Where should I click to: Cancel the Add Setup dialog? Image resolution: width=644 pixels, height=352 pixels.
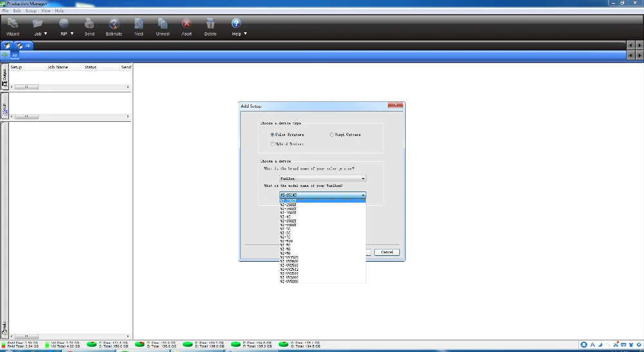pos(387,252)
